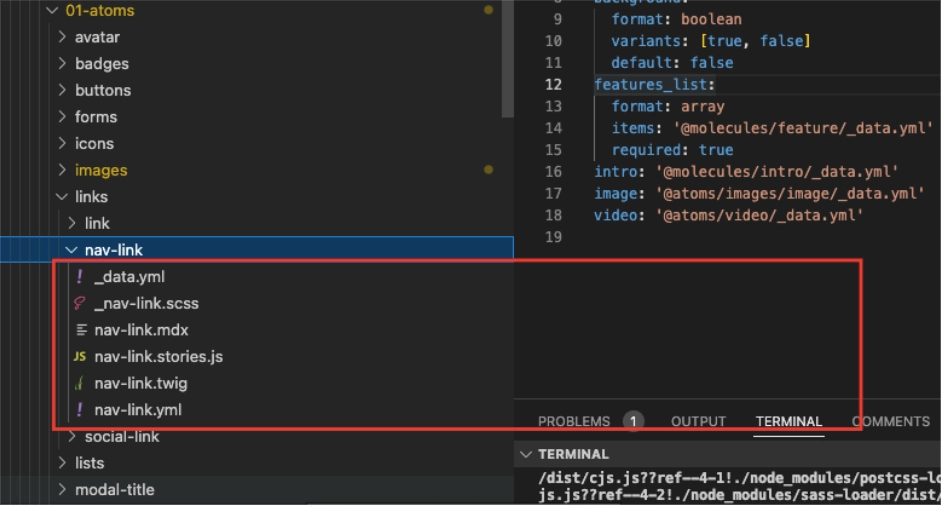Select the social-link folder name
This screenshot has height=506, width=942.
(122, 437)
